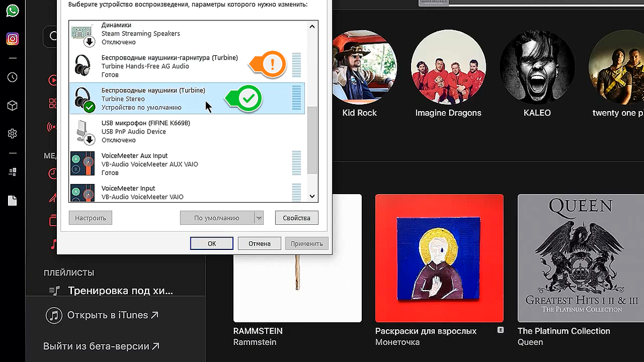Click the Listen Now play icon in Apple Music

52,80
